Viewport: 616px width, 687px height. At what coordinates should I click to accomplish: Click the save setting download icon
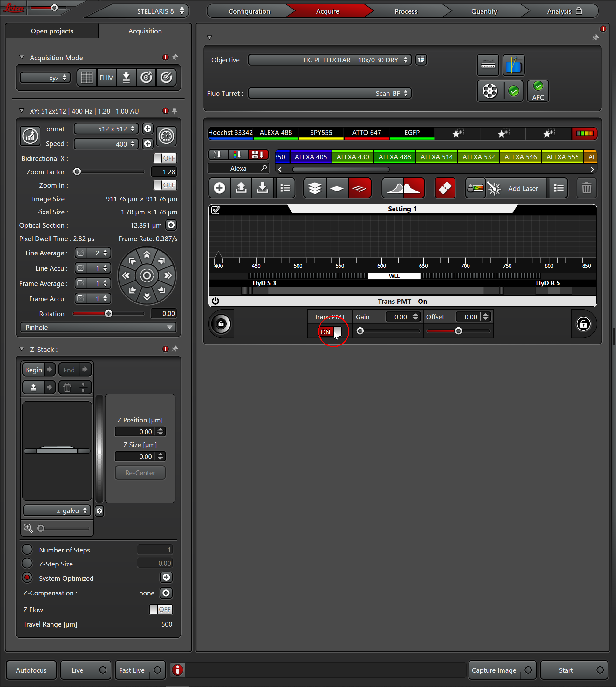262,188
